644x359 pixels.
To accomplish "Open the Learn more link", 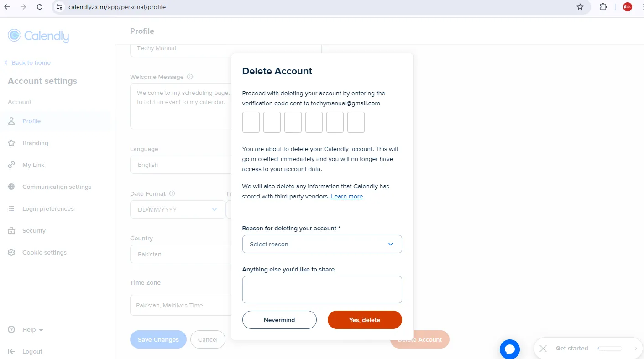I will pyautogui.click(x=347, y=196).
